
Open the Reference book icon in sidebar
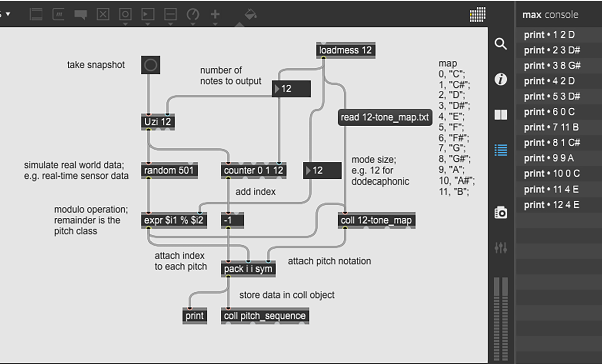coord(500,115)
